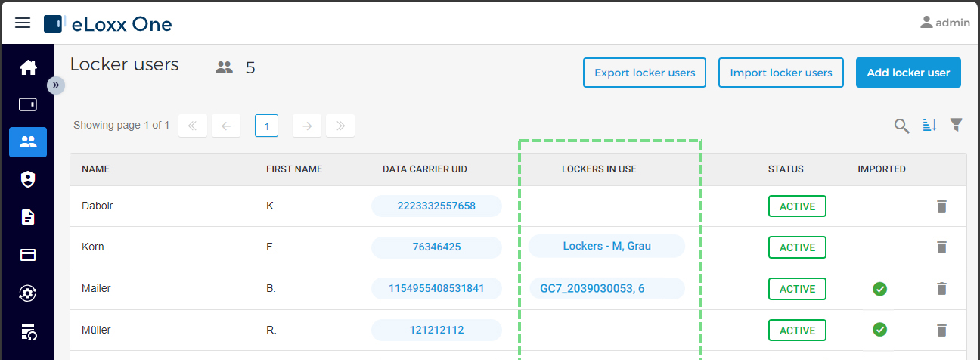Viewport: 980px width, 360px height.
Task: Open data carrier UID 121212112
Action: pos(436,330)
